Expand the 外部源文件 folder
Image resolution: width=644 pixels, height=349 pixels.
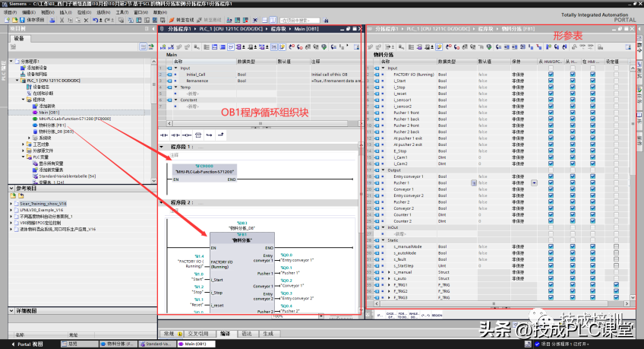tap(23, 151)
